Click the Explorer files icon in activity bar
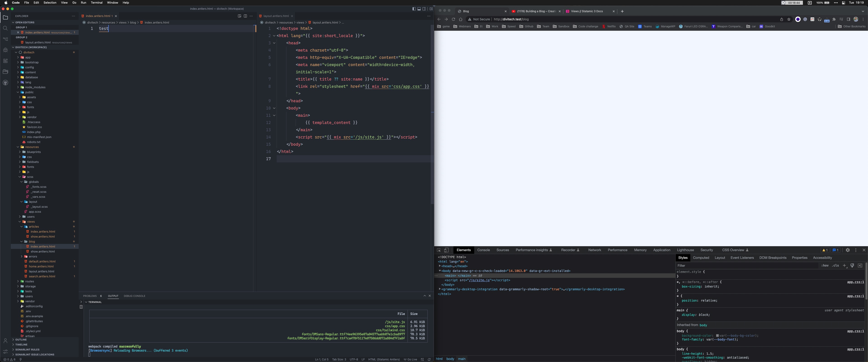The image size is (868, 362). (5, 18)
